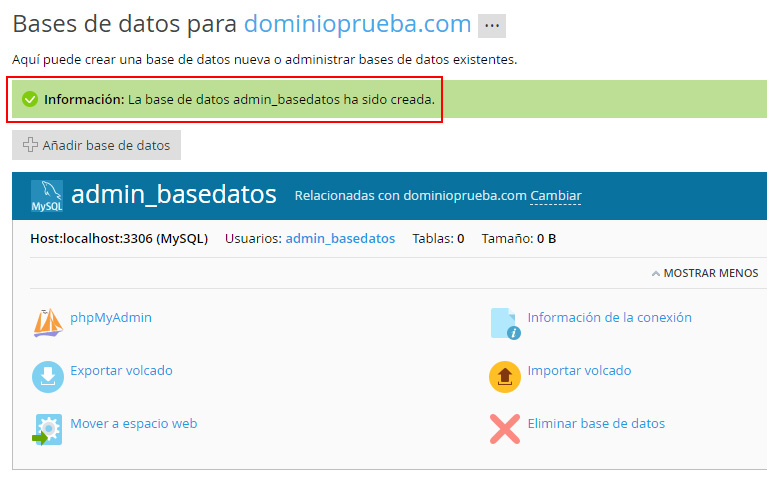Click the Tablas: 0 value
The width and height of the screenshot is (767, 481).
point(438,238)
